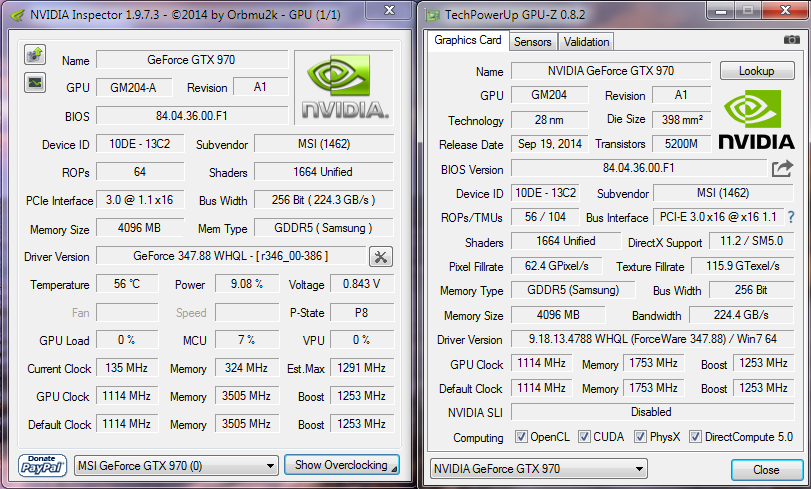This screenshot has width=811, height=489.
Task: Click the 256 Bit ( 224.3 GB/s ) value
Action: click(324, 200)
